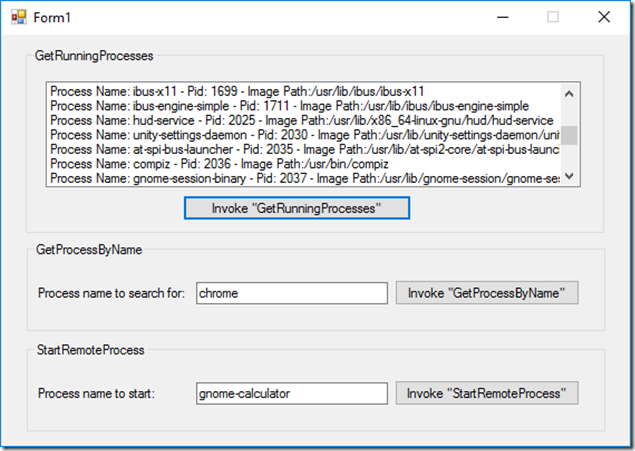
Task: Select the gnome-session-binary process line
Action: click(x=300, y=178)
